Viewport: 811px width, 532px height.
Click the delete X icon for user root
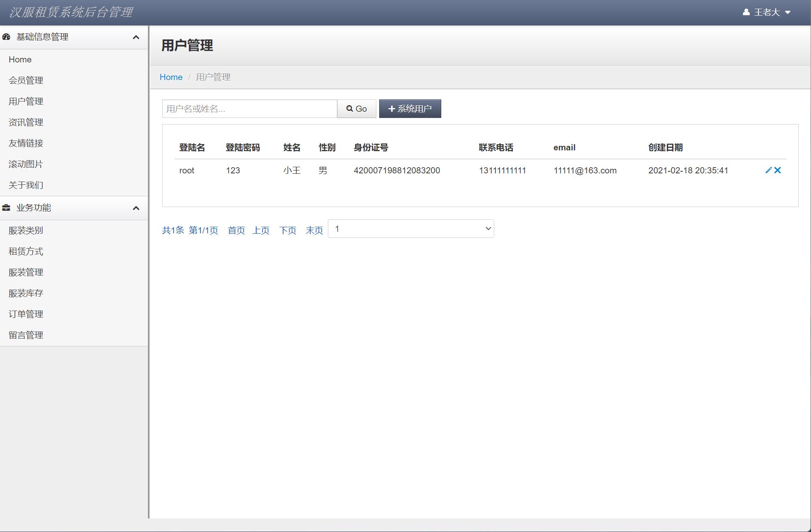(778, 170)
